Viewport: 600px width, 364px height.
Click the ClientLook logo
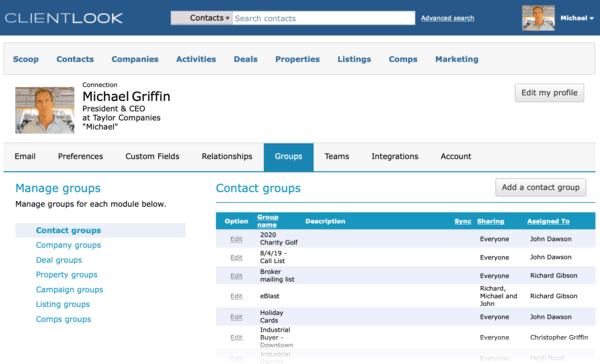pyautogui.click(x=64, y=18)
